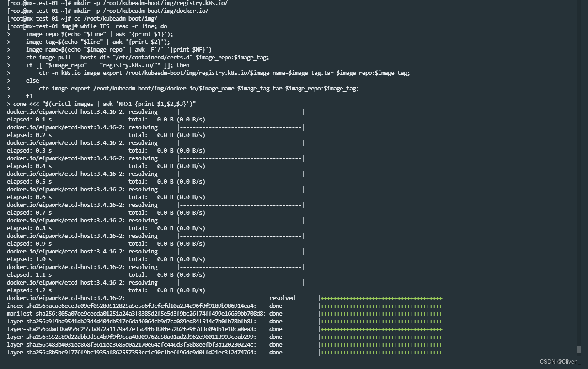This screenshot has height=369, width=588.
Task: Click the 'elapsed: 0.8 s' text
Action: pyautogui.click(x=29, y=228)
